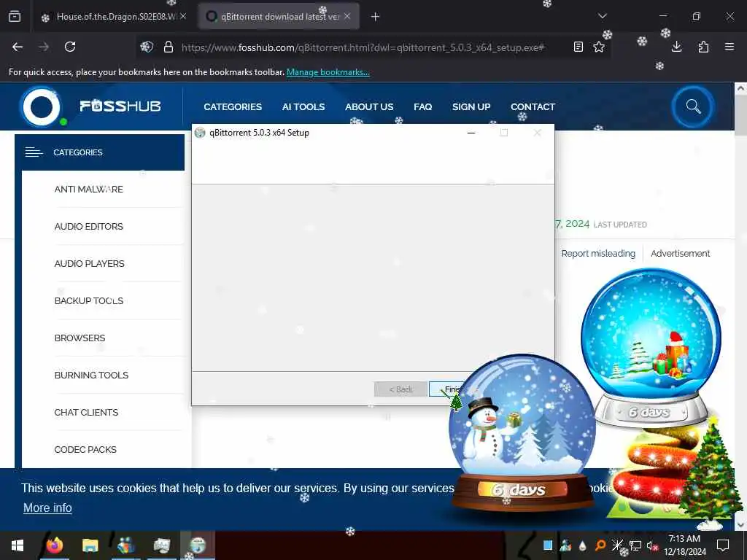Screen dimensions: 747x560
Task: Close the qBittorrent download tab
Action: pyautogui.click(x=347, y=16)
